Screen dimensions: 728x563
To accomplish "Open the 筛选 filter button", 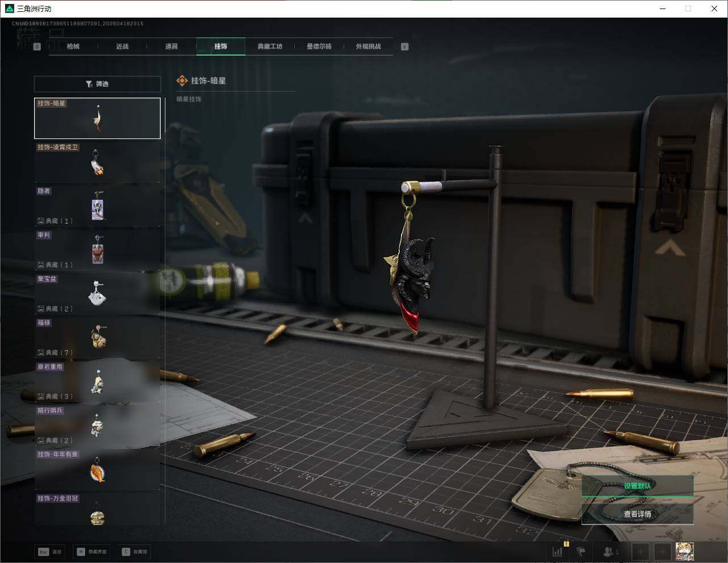I will (97, 84).
